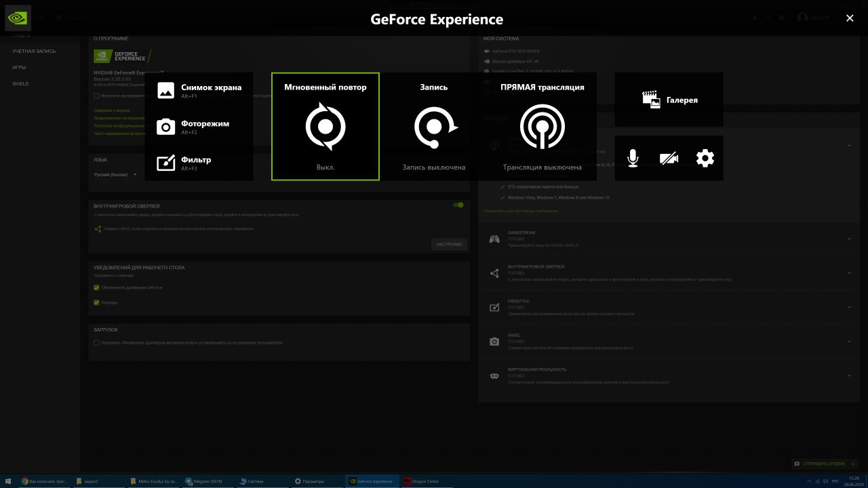Click the FREESTYLE feature icon

click(494, 307)
